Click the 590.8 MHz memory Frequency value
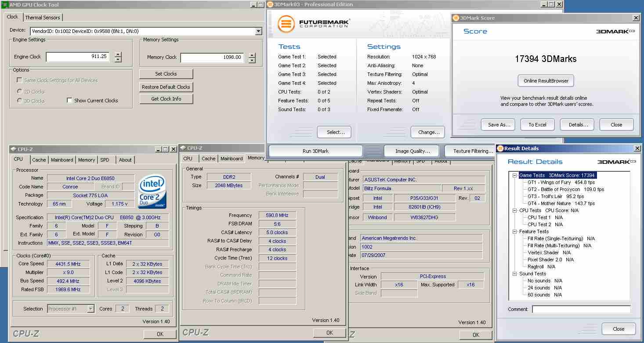Screen dimensions: 644x343 [x=277, y=215]
